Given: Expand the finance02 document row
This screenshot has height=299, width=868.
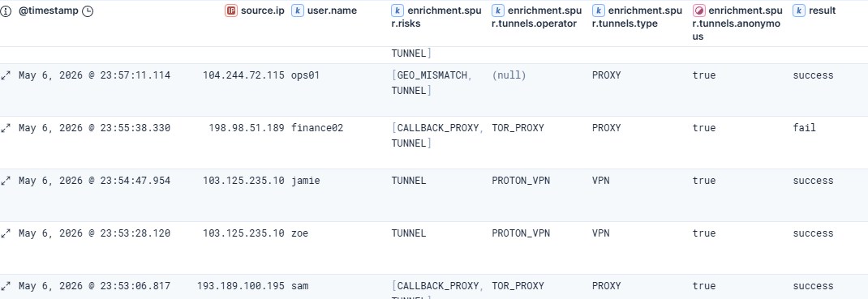Looking at the screenshot, I should point(6,128).
